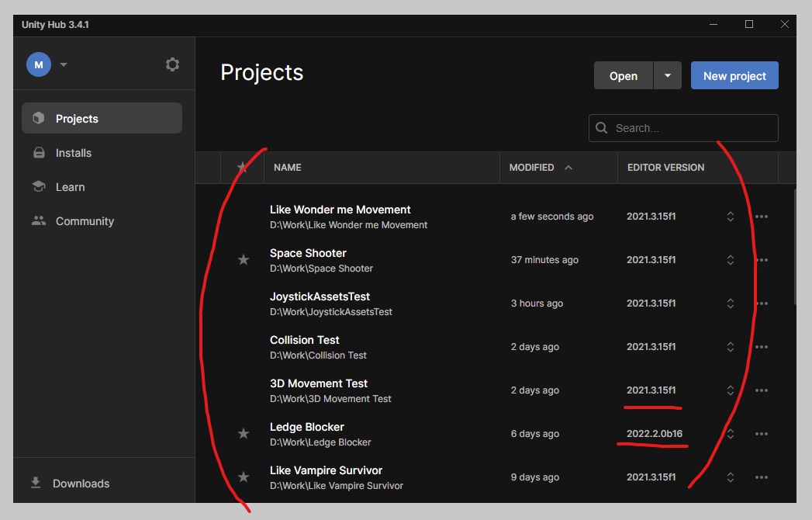812x520 pixels.
Task: Open the Like Vampire Survivor project
Action: (x=326, y=471)
